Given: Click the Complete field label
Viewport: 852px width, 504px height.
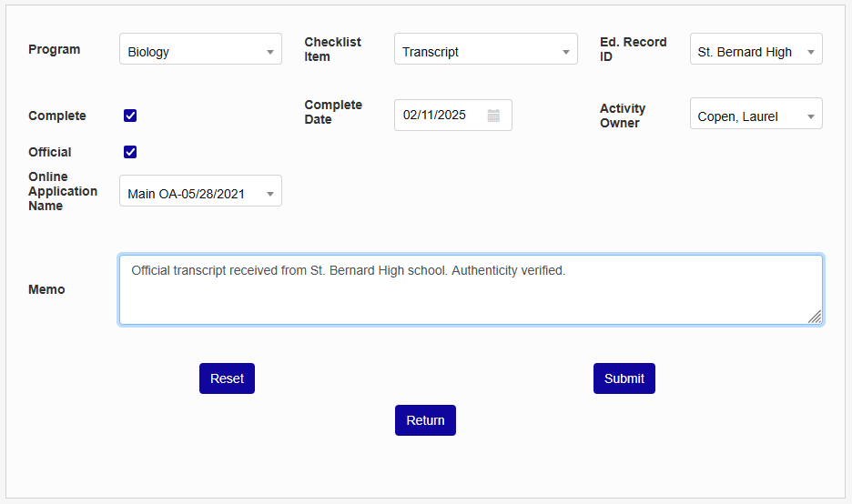Looking at the screenshot, I should tap(57, 116).
